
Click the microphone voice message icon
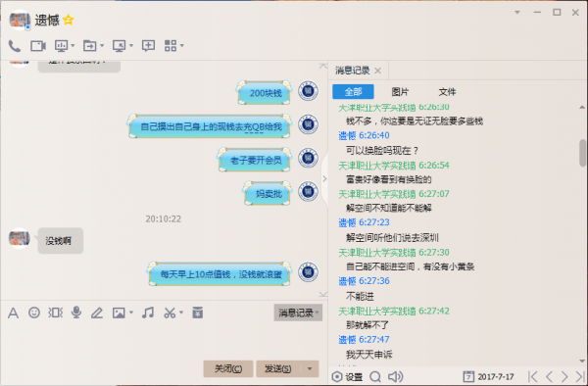click(x=76, y=313)
